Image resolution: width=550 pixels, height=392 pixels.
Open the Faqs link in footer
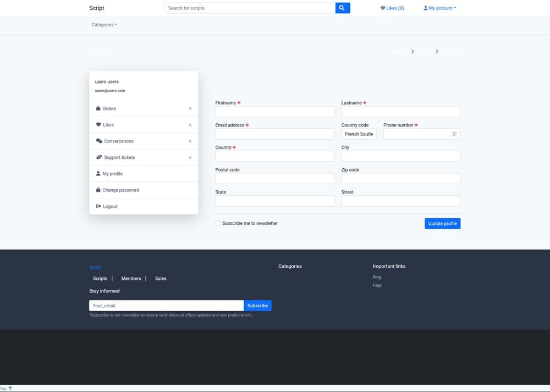(377, 285)
